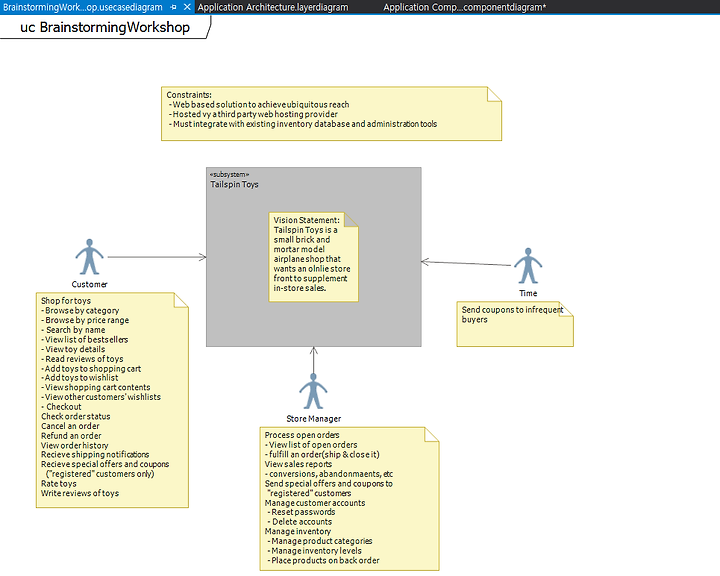Image resolution: width=720 pixels, height=576 pixels.
Task: Click '- Browse by price range' line
Action: point(85,320)
